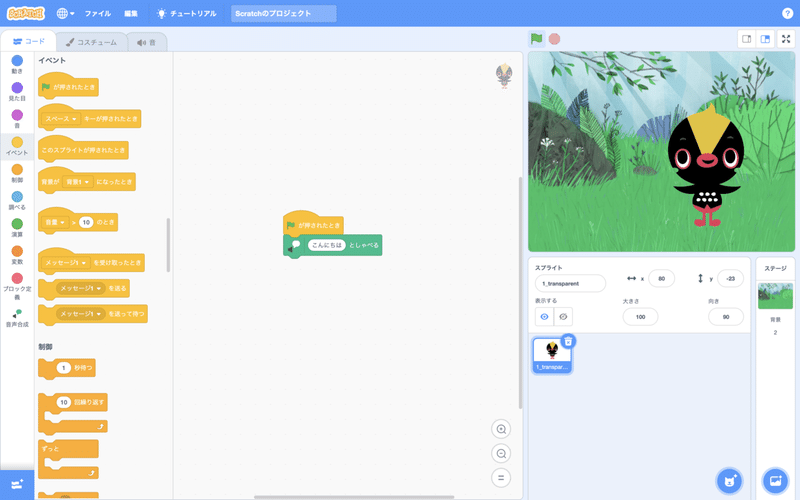Reset workspace zoom with equals button
This screenshot has height=500, width=800.
click(501, 478)
